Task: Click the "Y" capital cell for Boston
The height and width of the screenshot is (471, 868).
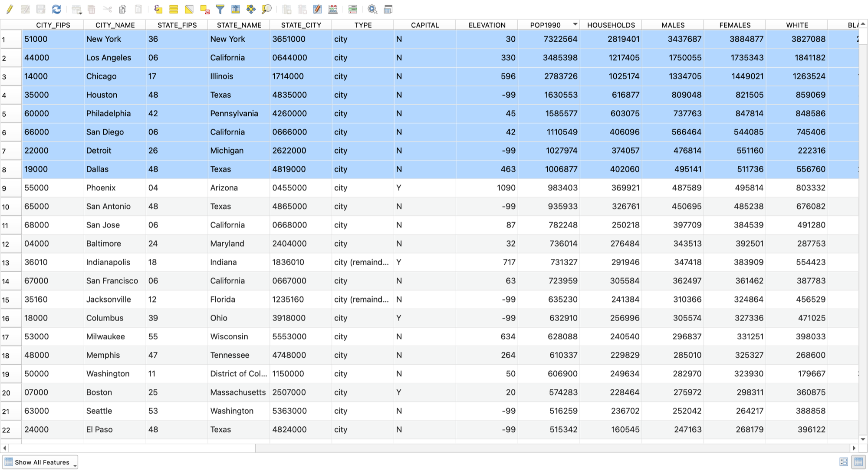Action: click(425, 392)
